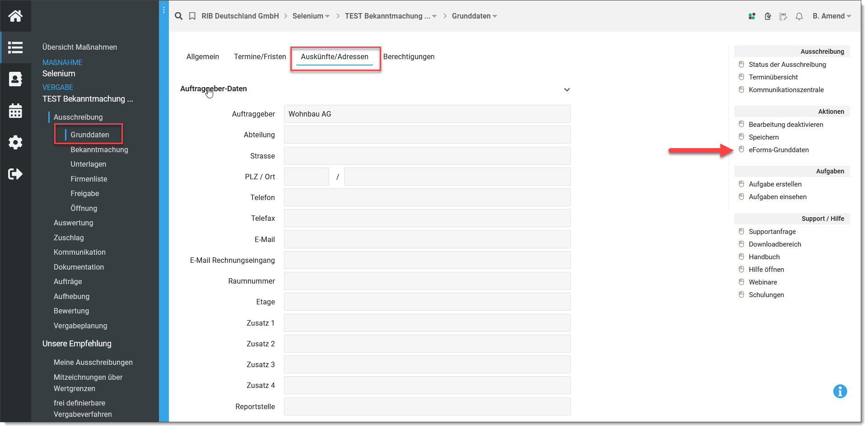The image size is (868, 429).
Task: Open the Downloadbereich link
Action: pyautogui.click(x=775, y=244)
